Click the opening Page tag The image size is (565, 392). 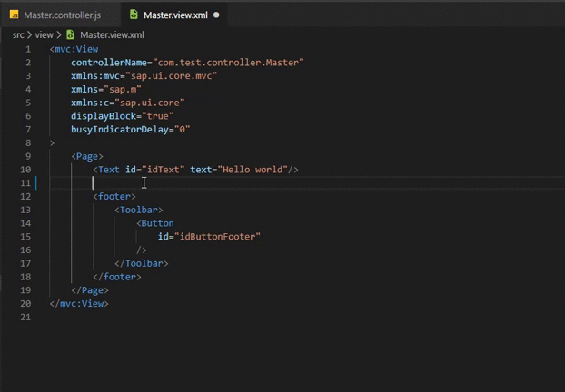(x=87, y=156)
